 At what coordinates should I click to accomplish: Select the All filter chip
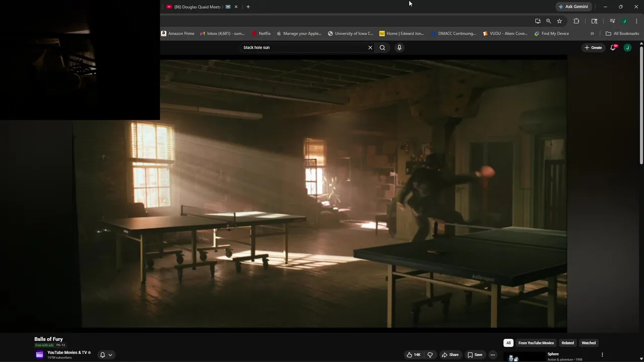[508, 343]
